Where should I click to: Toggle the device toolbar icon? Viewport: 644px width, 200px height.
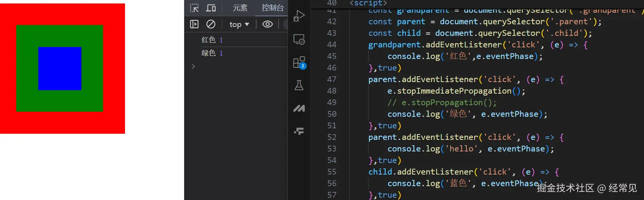[x=211, y=8]
